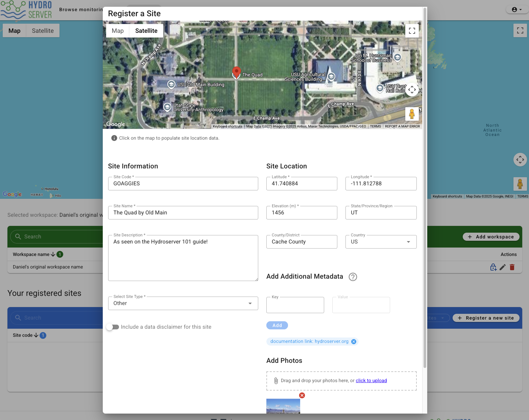Click Report a map error link
Viewport: 529px width, 420px height.
(x=402, y=126)
